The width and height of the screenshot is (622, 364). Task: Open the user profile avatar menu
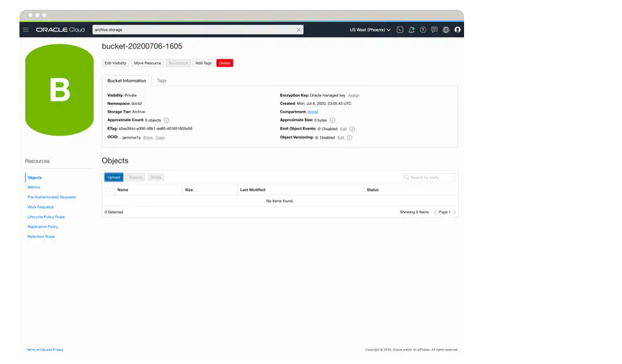pyautogui.click(x=457, y=30)
